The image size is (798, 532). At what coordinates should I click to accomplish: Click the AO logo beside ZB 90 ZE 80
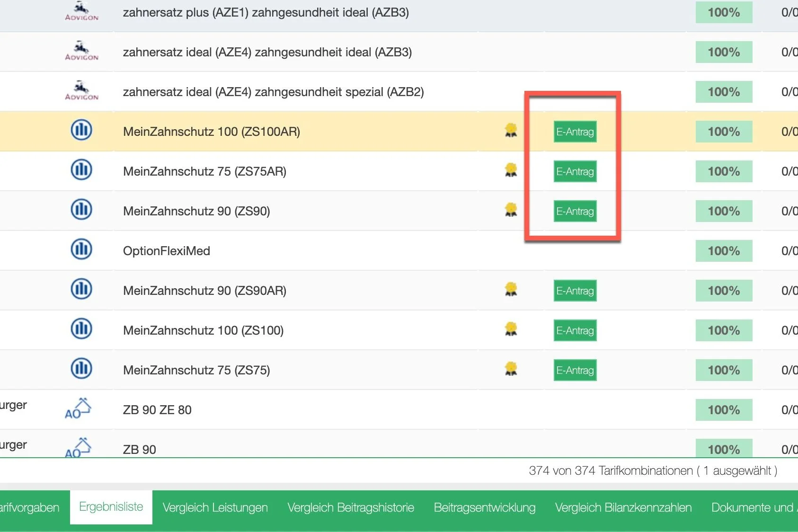[78, 408]
